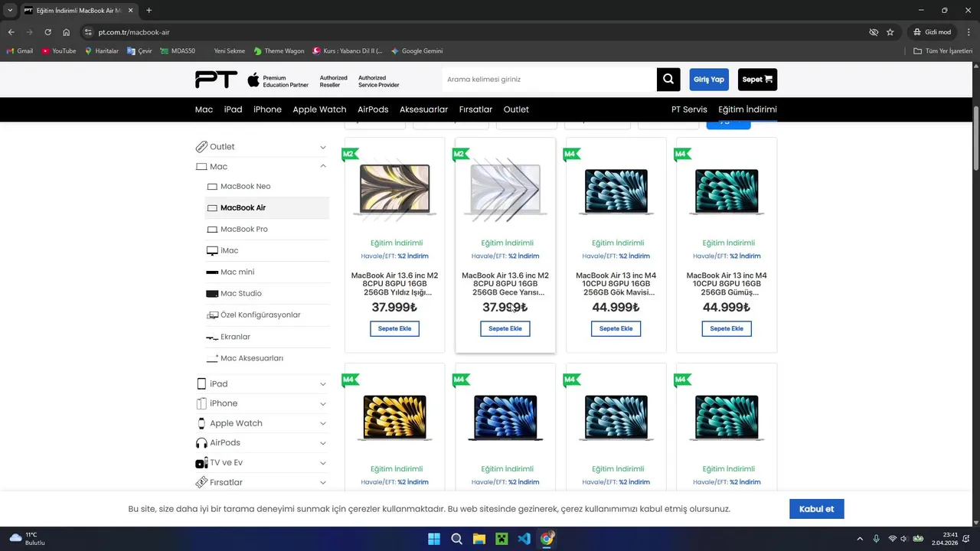Viewport: 980px width, 551px height.
Task: Reload the page with refresh icon
Action: (47, 32)
